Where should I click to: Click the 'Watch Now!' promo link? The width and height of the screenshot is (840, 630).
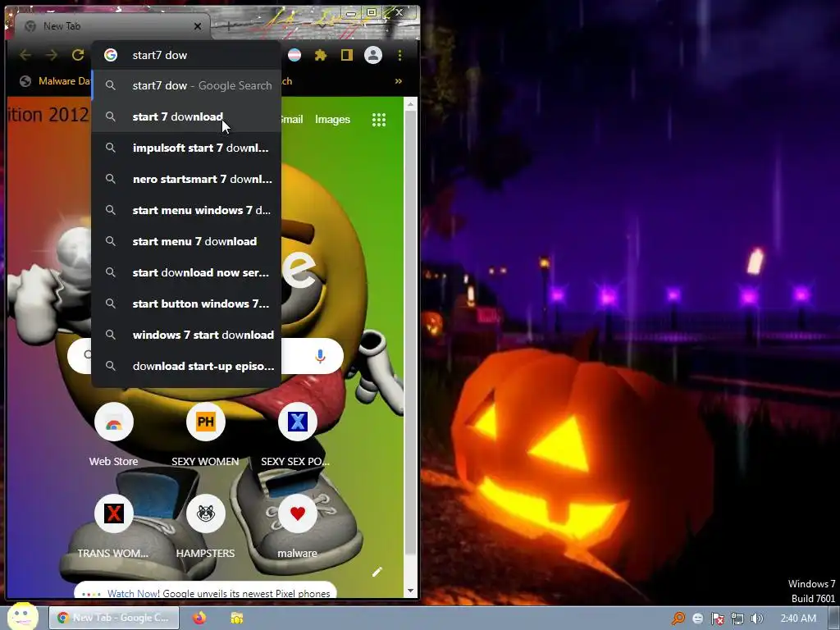click(x=133, y=593)
